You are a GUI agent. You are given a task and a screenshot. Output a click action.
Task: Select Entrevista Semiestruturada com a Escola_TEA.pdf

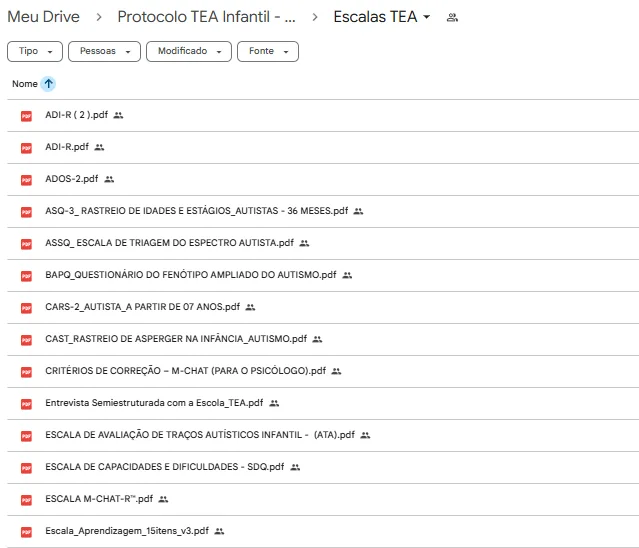(x=154, y=403)
